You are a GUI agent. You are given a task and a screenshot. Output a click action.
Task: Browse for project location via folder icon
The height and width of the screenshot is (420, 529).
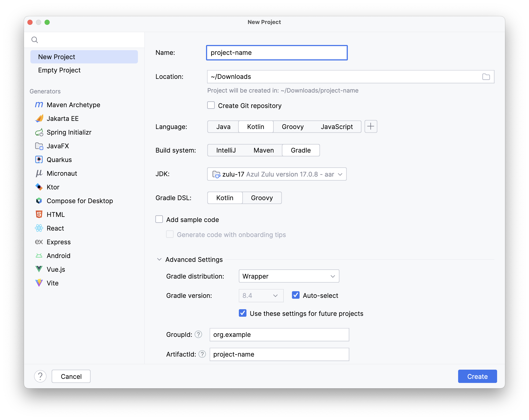tap(486, 76)
